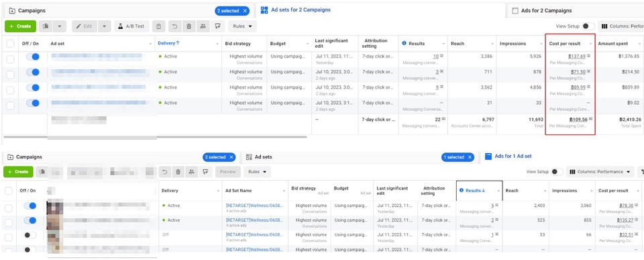Viewport: 644px width, 260px height.
Task: Sort by the Delivery column in the top table
Action: point(169,43)
